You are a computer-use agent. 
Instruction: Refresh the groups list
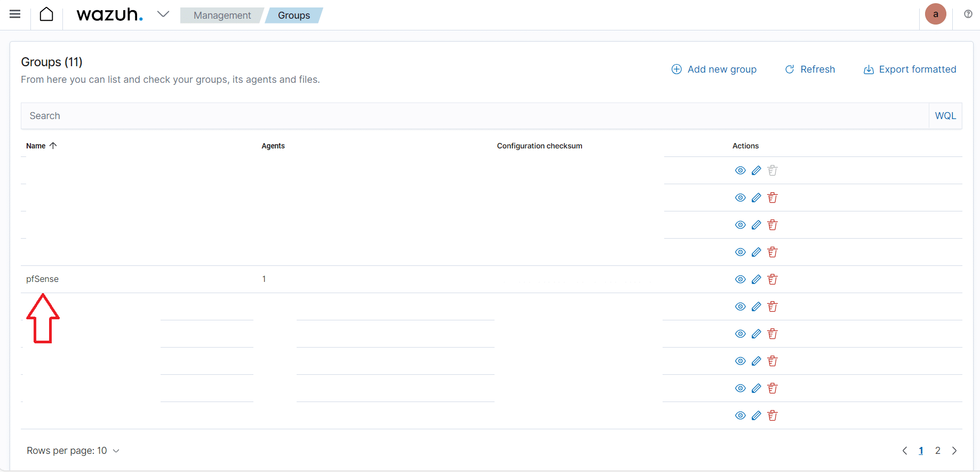(x=810, y=69)
